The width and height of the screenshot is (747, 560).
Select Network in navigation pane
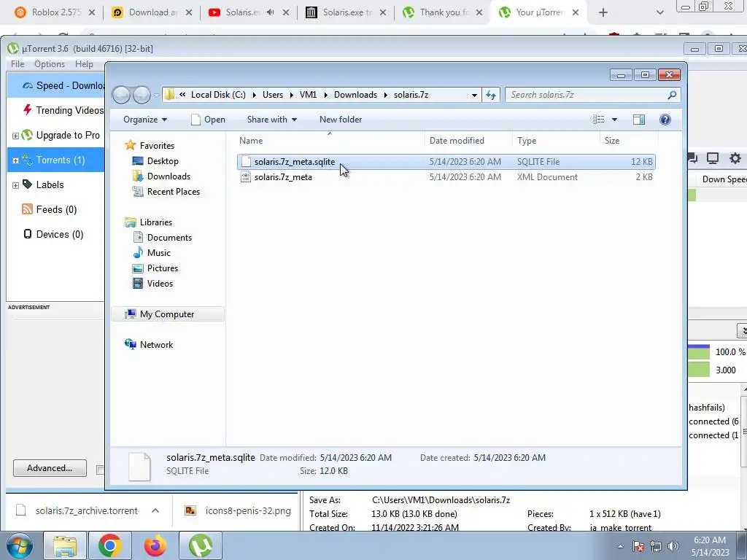coord(156,345)
